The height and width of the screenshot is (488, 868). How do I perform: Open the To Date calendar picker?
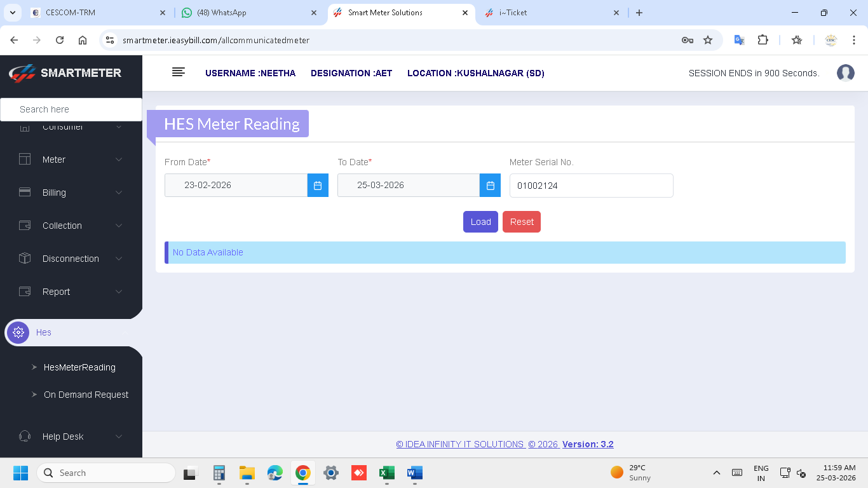point(490,186)
